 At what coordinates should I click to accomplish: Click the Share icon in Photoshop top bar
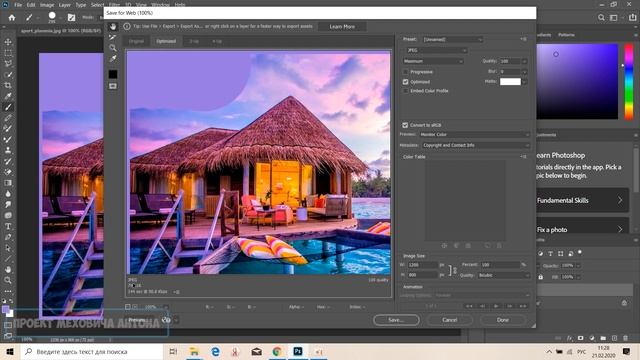coord(633,18)
